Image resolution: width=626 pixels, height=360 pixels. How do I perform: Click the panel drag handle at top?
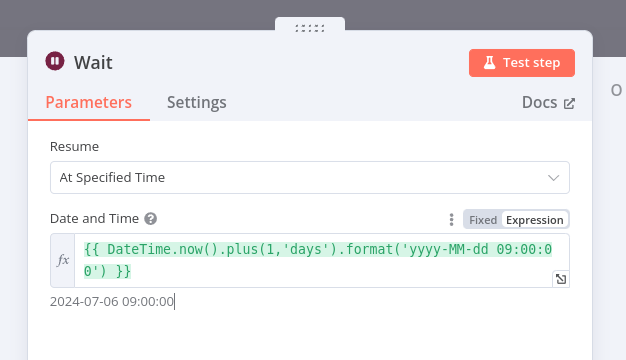tap(310, 28)
